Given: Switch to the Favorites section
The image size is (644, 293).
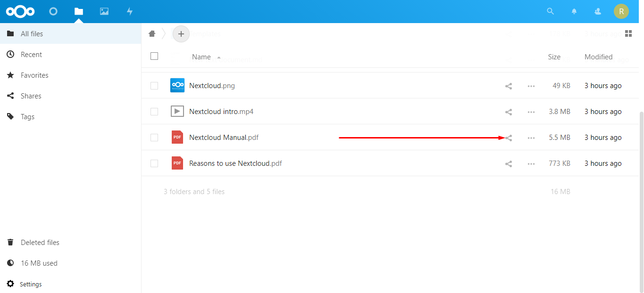Looking at the screenshot, I should (34, 75).
